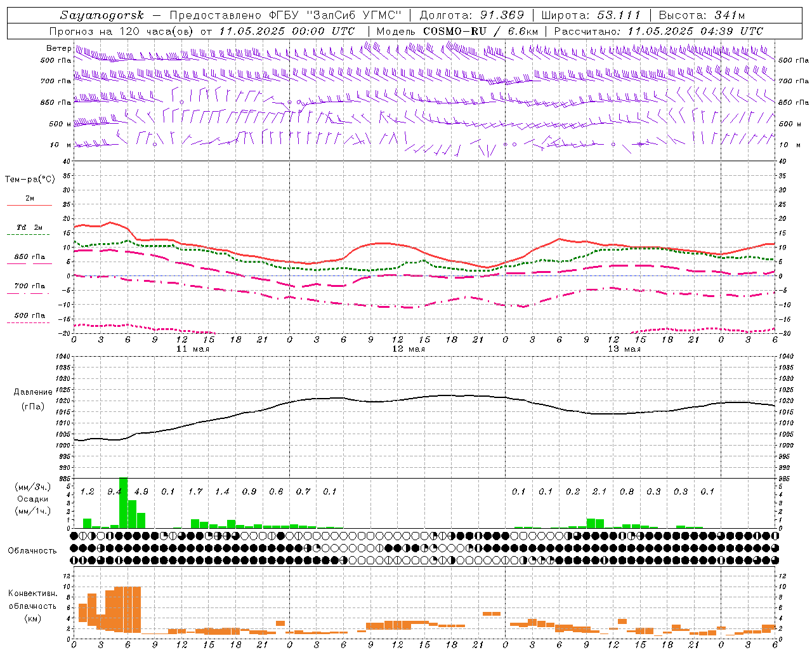Click precipitation value 4.9
This screenshot has width=812, height=650.
[141, 491]
